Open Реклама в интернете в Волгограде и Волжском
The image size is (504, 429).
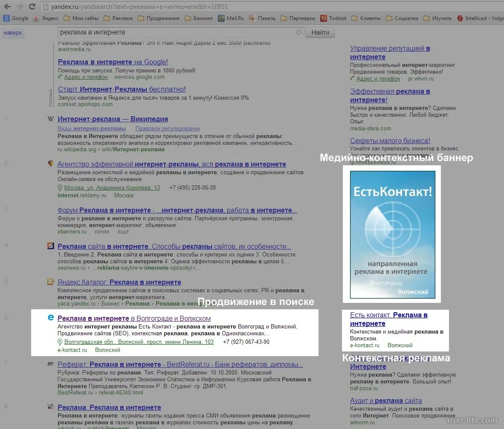(x=134, y=319)
